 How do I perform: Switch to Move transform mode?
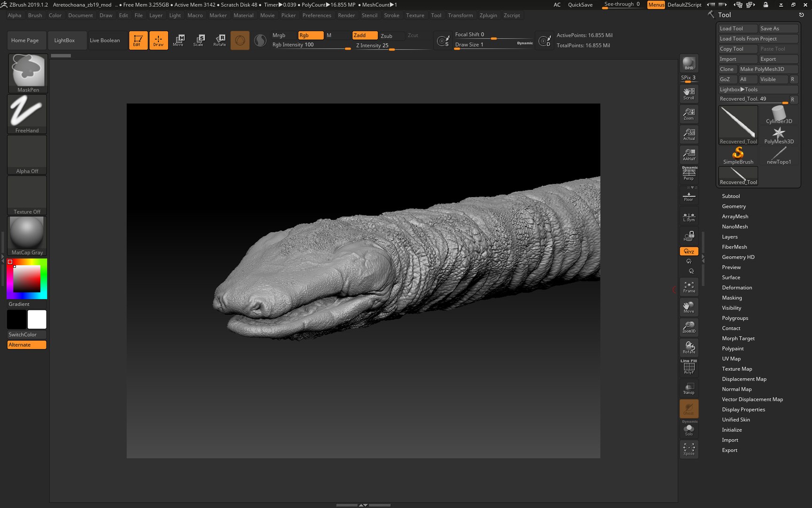[179, 40]
